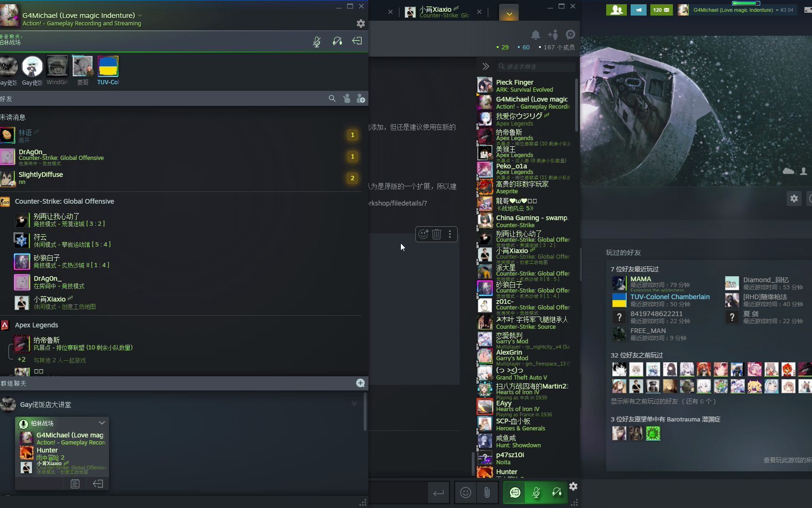
Task: Open Steam announcements megaphone icon
Action: point(638,9)
